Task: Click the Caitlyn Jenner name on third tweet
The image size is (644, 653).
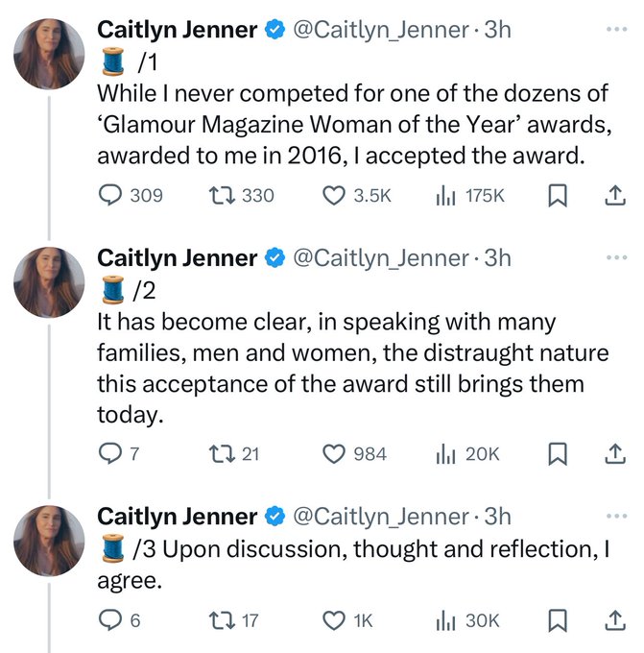Action: tap(178, 517)
